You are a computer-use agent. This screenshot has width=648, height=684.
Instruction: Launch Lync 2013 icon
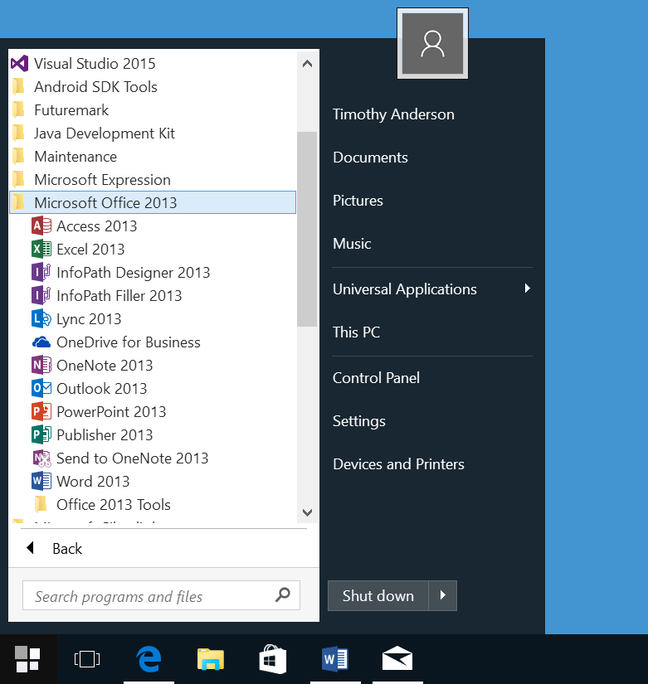[x=41, y=319]
